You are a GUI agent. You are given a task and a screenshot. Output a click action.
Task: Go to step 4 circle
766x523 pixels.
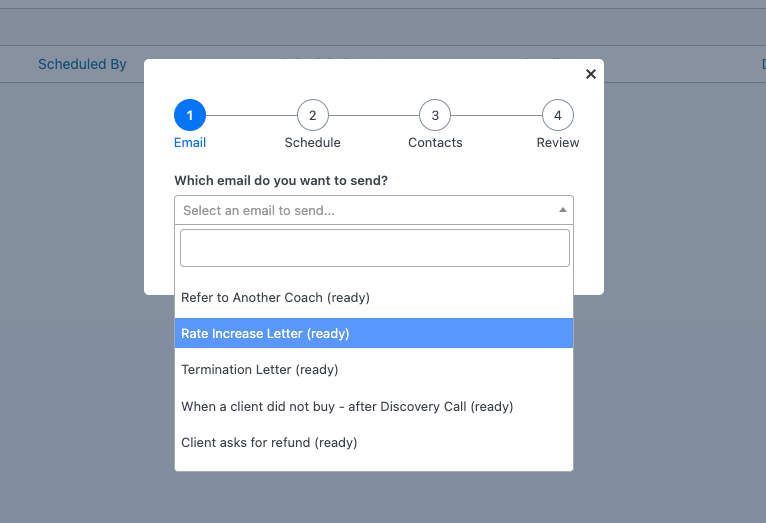(557, 116)
